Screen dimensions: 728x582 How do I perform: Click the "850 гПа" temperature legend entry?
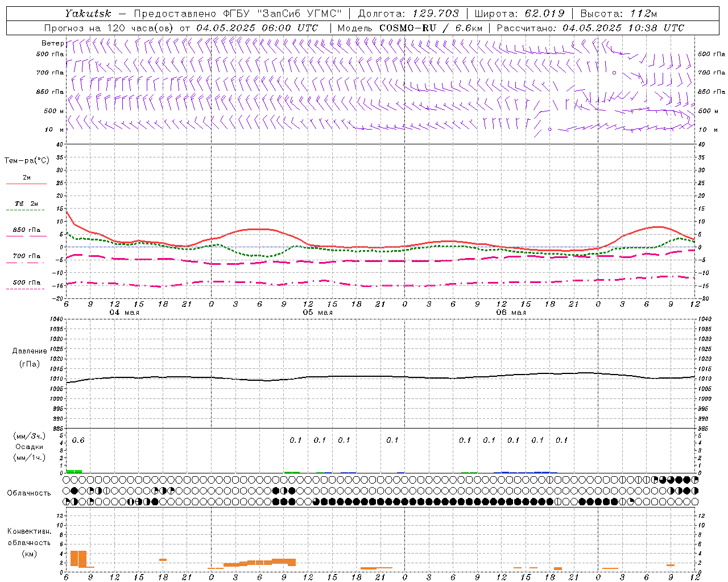[26, 230]
